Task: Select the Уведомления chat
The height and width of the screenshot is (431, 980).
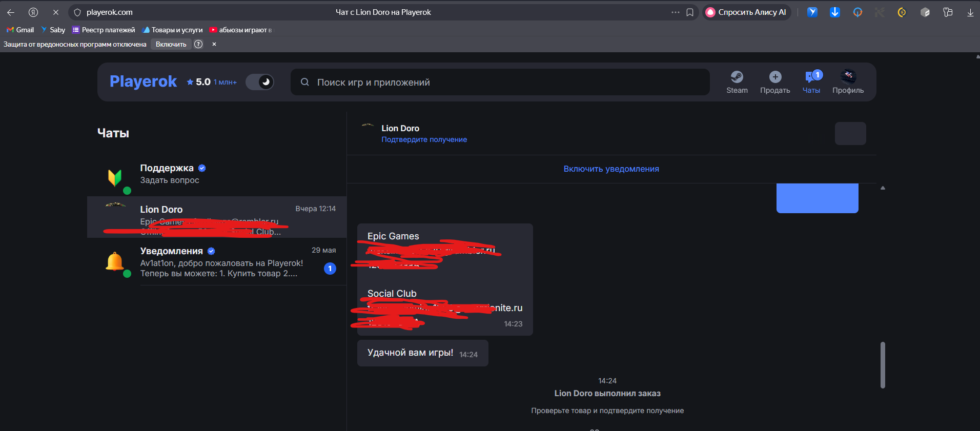Action: point(216,262)
